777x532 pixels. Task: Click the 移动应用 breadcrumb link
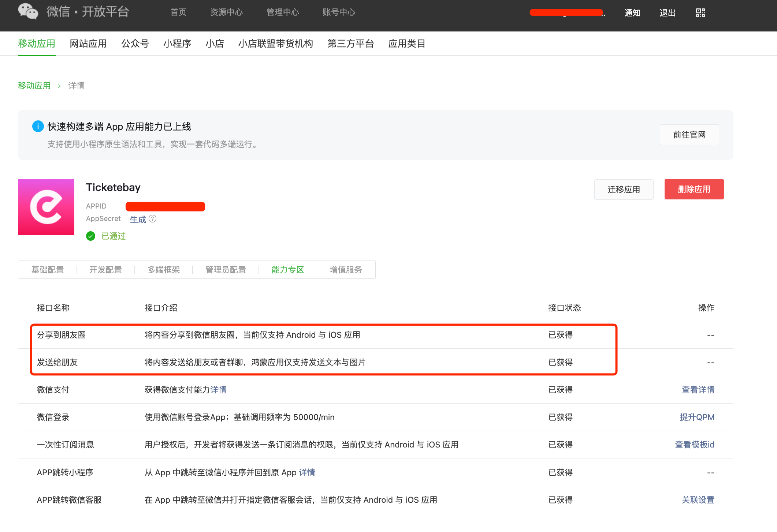pos(34,86)
